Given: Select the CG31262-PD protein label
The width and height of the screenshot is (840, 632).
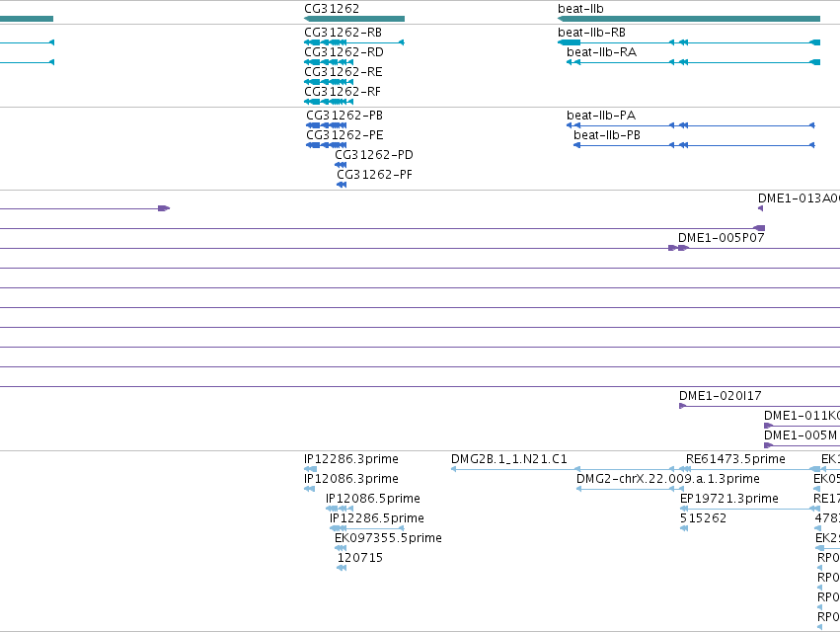Looking at the screenshot, I should (x=374, y=155).
